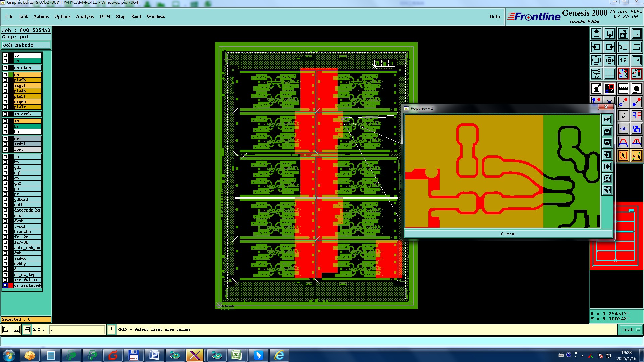Open the help question mark tool
The height and width of the screenshot is (362, 644).
pyautogui.click(x=636, y=60)
